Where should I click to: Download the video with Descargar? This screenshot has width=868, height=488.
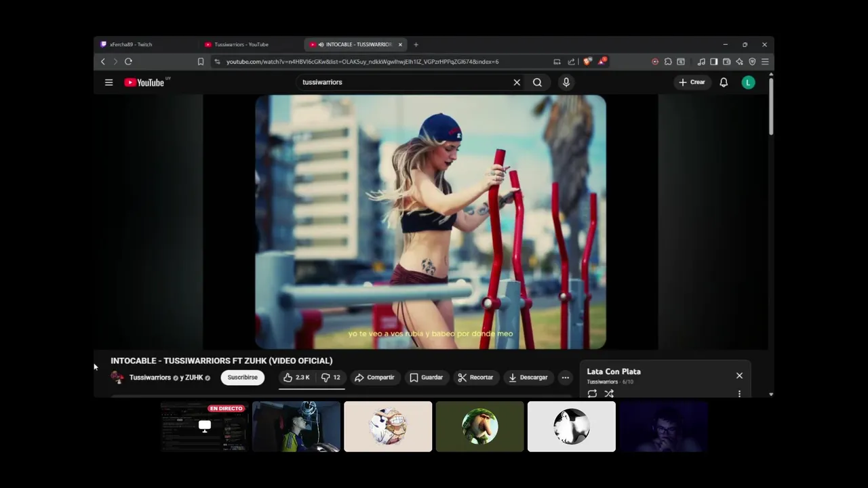pyautogui.click(x=528, y=378)
